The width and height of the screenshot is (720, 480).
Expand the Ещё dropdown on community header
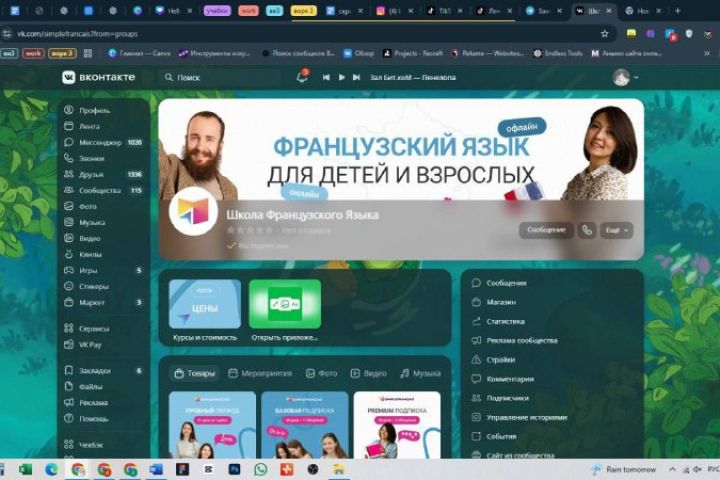[617, 230]
